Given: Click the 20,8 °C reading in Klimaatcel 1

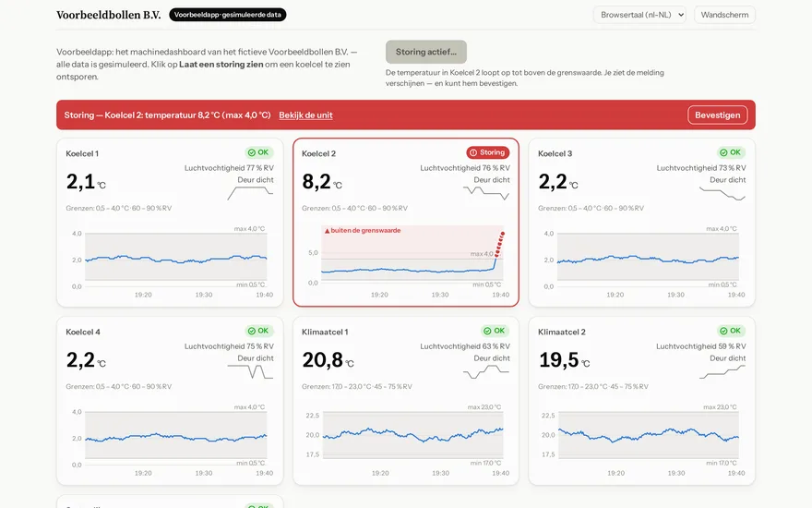Looking at the screenshot, I should pyautogui.click(x=328, y=359).
